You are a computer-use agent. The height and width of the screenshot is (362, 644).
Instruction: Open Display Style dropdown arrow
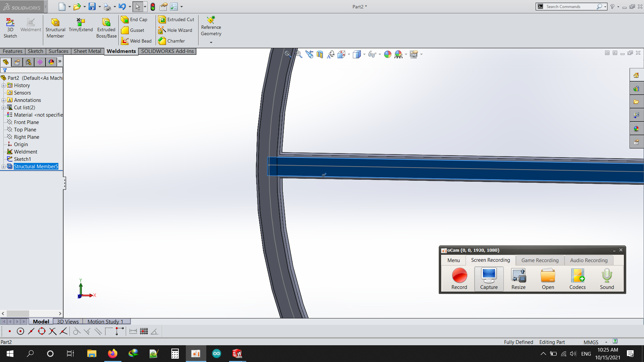click(x=364, y=54)
